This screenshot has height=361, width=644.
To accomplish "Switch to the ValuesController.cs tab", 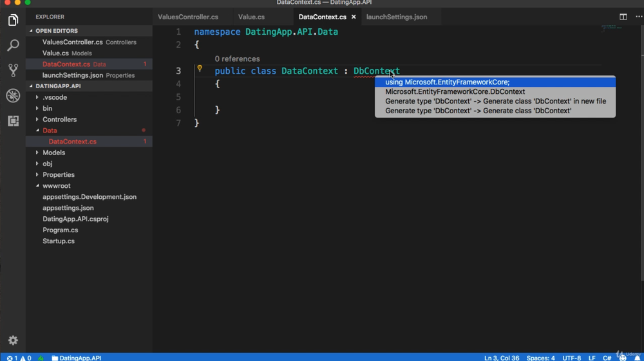I will tap(188, 17).
